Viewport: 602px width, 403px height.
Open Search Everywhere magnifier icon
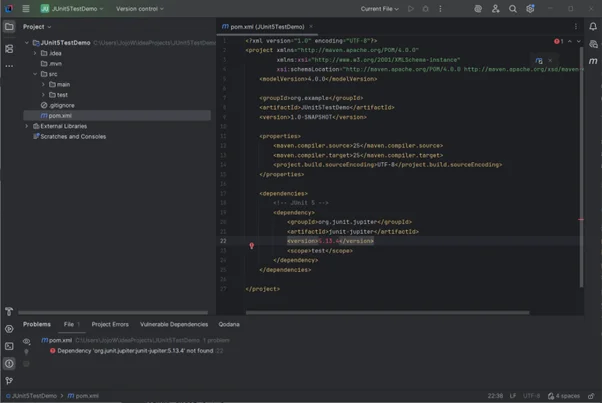[x=513, y=9]
